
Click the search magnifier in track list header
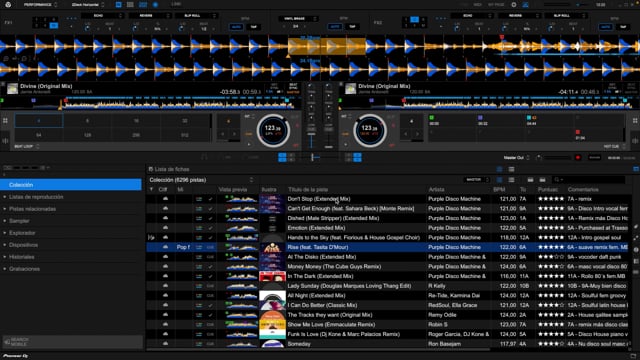pyautogui.click(x=557, y=180)
